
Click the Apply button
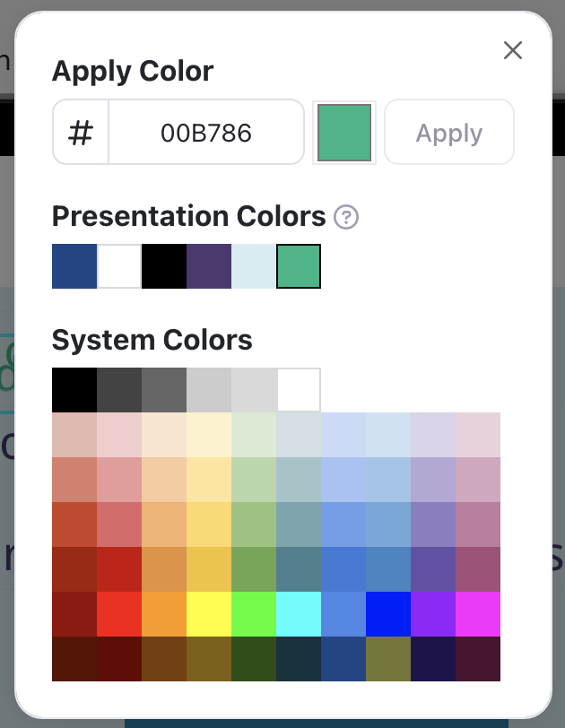point(449,133)
